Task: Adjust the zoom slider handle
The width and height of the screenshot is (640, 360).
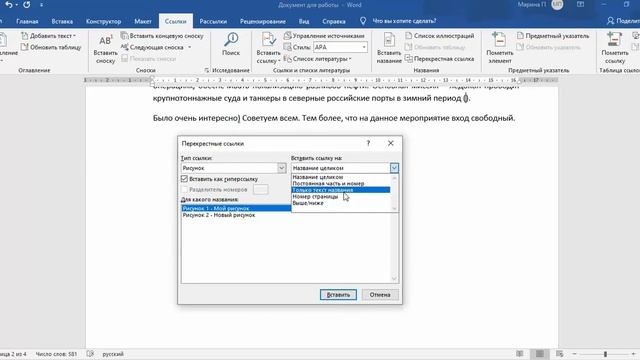Action: click(605, 354)
